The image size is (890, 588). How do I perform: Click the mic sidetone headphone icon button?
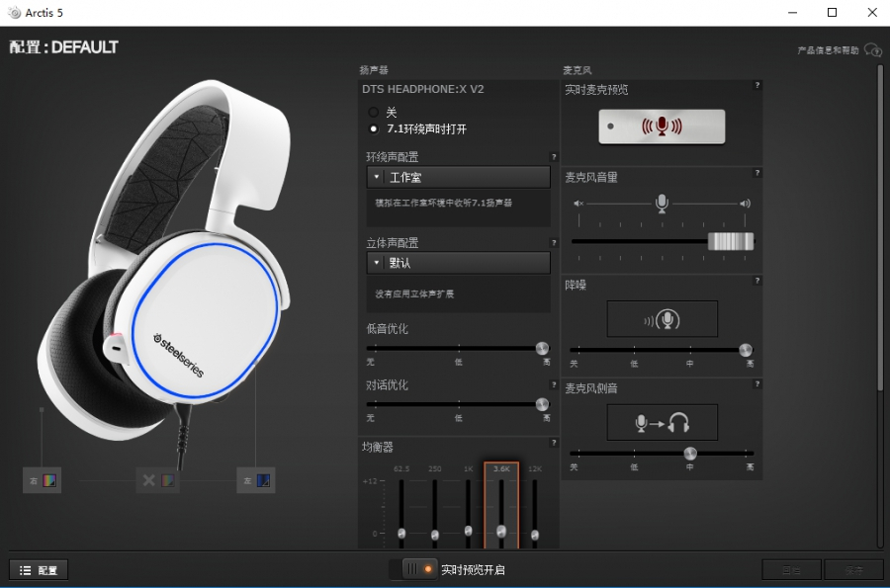tap(662, 422)
